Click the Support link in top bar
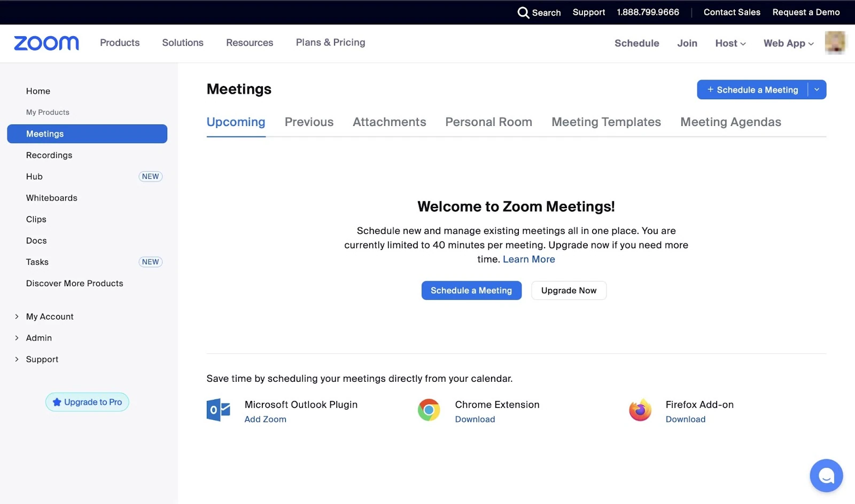855x504 pixels. click(589, 12)
